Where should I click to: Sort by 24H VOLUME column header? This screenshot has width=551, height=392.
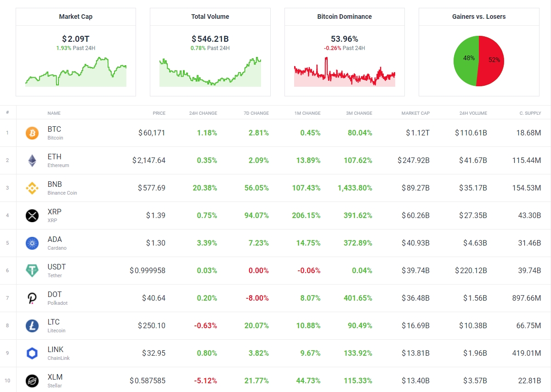[473, 113]
